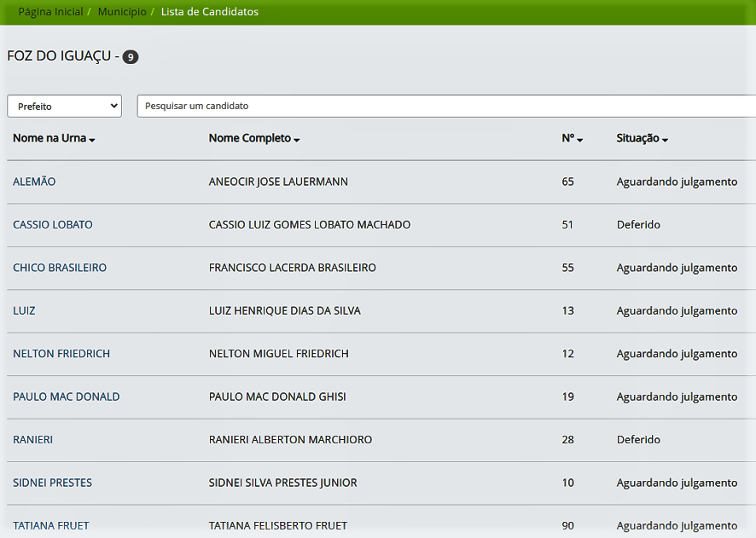View NELTON FRIEDRICH candidate details
Viewport: 756px width, 538px height.
(61, 354)
